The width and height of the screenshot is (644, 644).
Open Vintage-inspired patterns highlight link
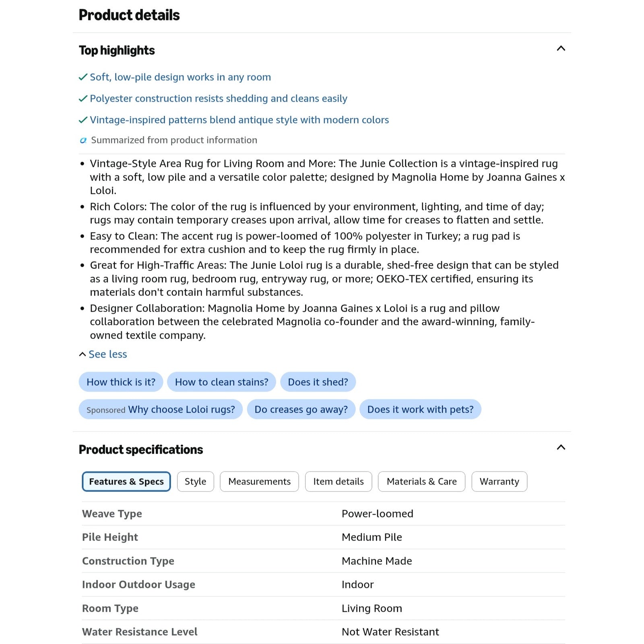click(x=239, y=120)
